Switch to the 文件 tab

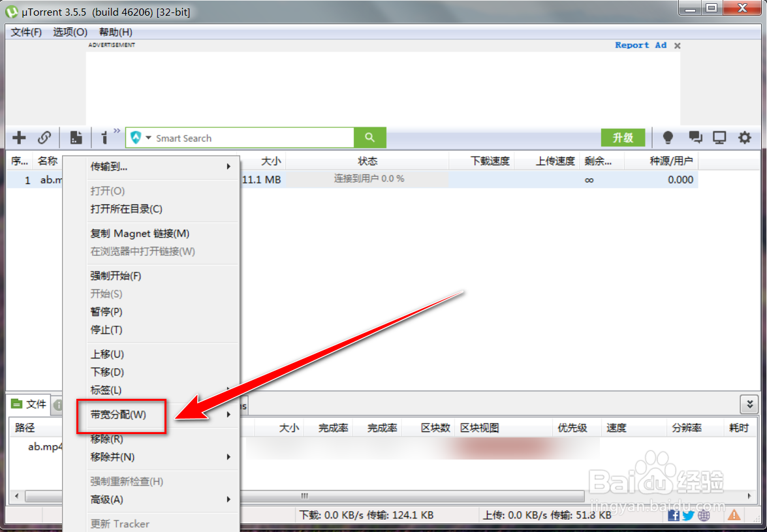click(29, 404)
